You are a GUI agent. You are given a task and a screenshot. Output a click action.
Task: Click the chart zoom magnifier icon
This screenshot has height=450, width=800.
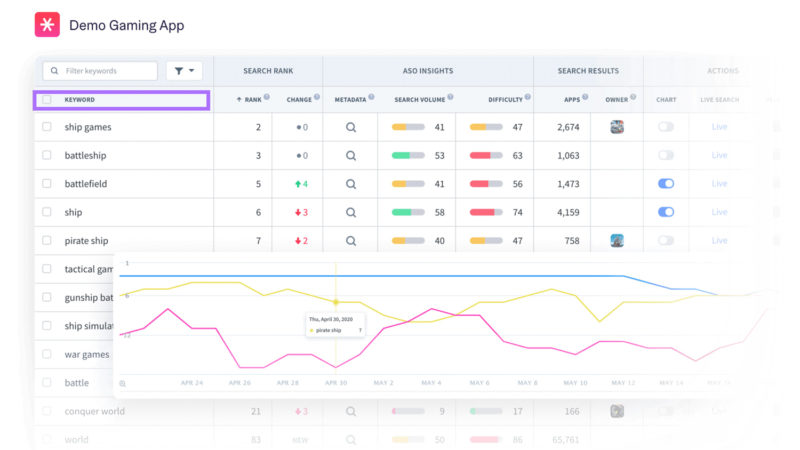tap(123, 383)
